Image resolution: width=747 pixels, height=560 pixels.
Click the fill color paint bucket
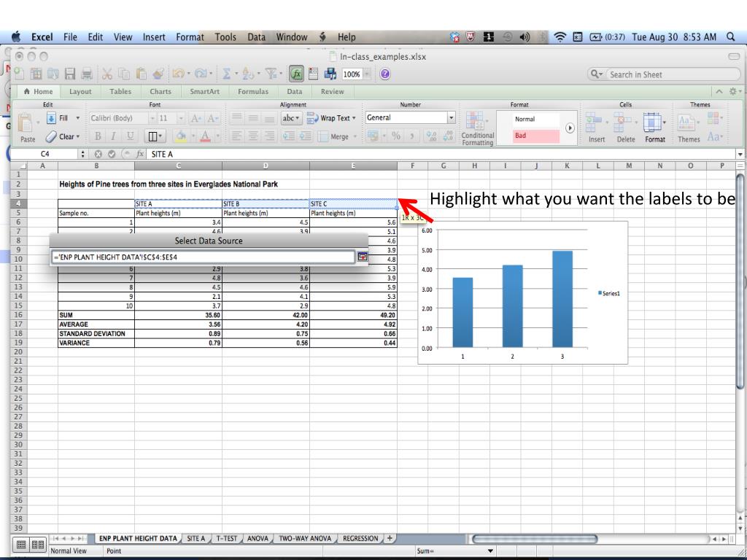click(181, 136)
